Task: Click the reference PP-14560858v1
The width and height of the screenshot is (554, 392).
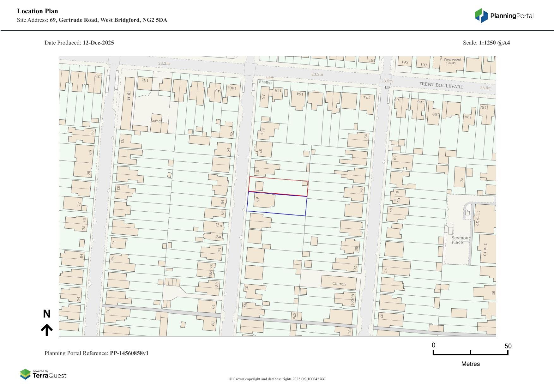Action: 129,353
